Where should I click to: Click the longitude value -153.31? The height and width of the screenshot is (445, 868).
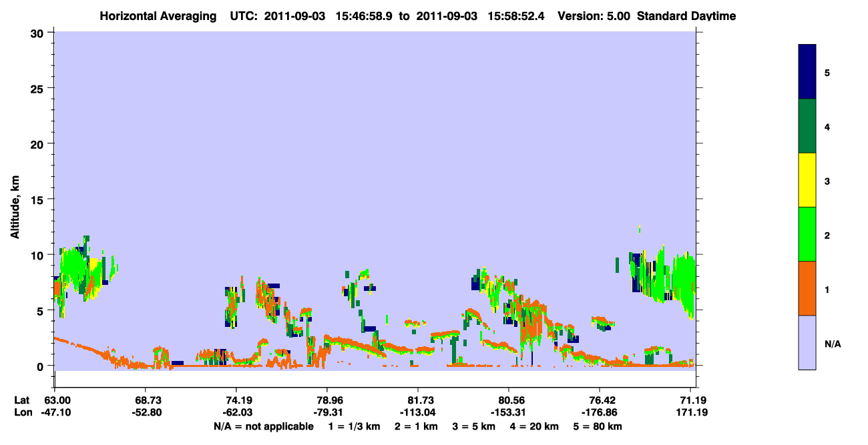tap(509, 412)
